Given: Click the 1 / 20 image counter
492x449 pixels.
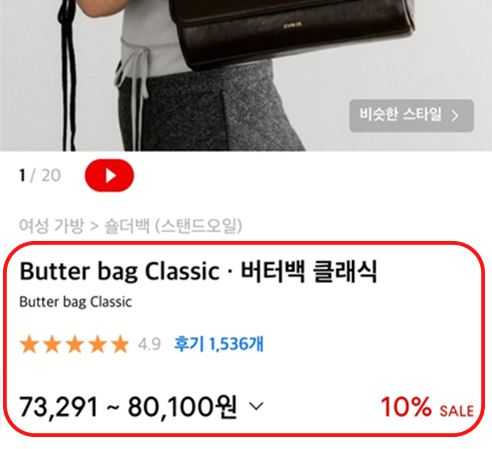Looking at the screenshot, I should pyautogui.click(x=40, y=175).
